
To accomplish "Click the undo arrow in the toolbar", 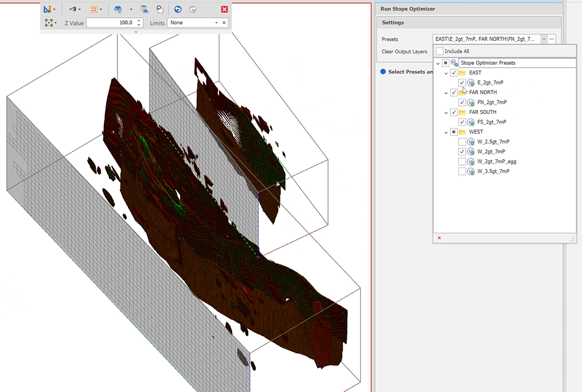I will pos(178,9).
